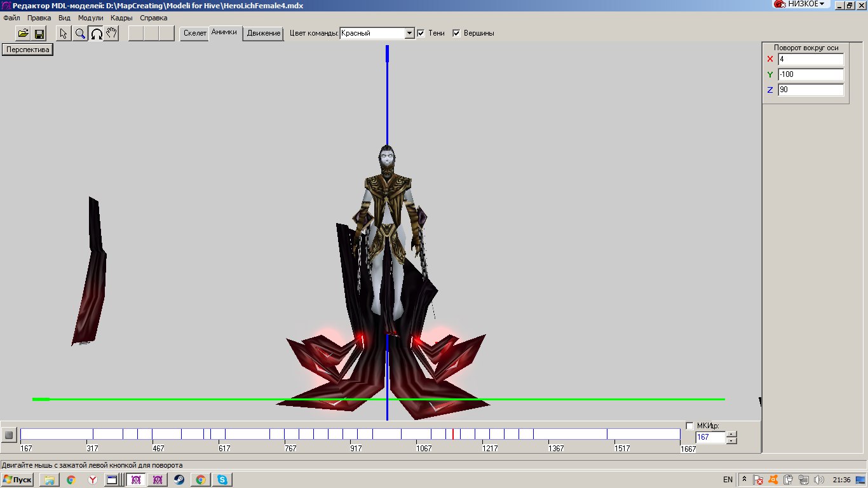Open the volume speaker tray icon
The width and height of the screenshot is (868, 488).
point(819,480)
